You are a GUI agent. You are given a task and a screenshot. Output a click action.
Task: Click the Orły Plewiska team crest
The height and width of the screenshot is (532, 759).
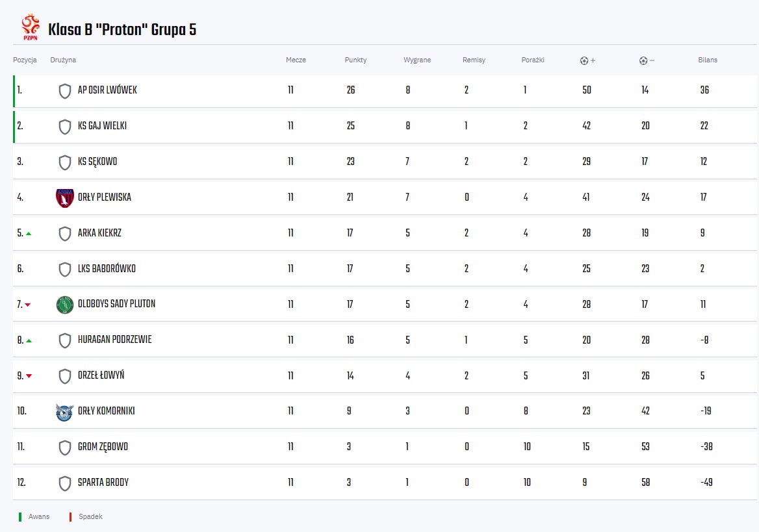(65, 197)
